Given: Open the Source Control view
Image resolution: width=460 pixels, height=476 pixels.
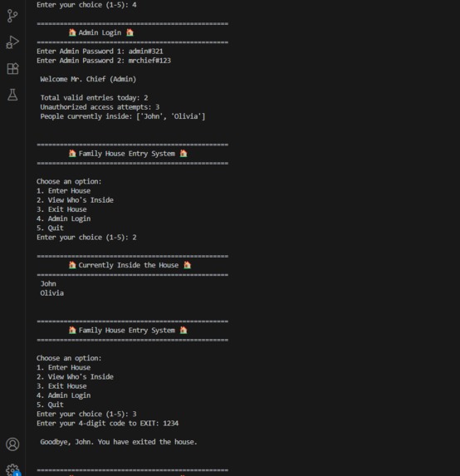Looking at the screenshot, I should (12, 16).
